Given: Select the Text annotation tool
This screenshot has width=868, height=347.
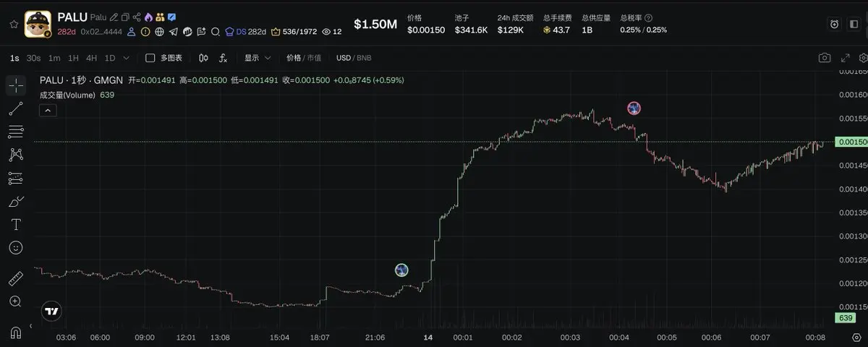Looking at the screenshot, I should (16, 224).
